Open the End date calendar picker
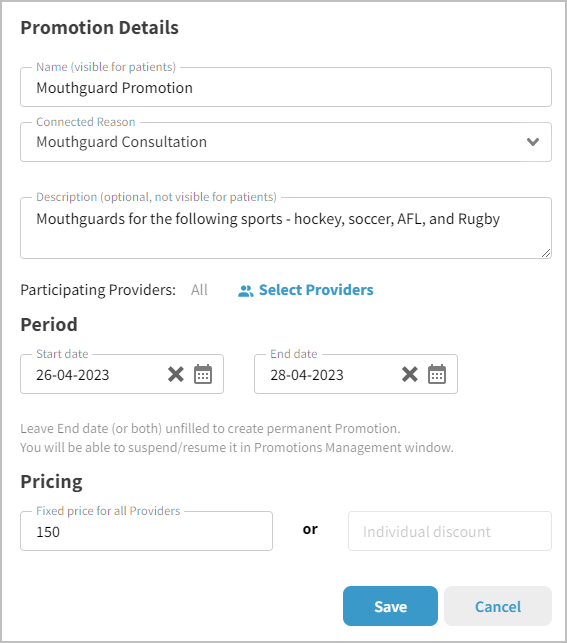Image resolution: width=567 pixels, height=643 pixels. [437, 374]
